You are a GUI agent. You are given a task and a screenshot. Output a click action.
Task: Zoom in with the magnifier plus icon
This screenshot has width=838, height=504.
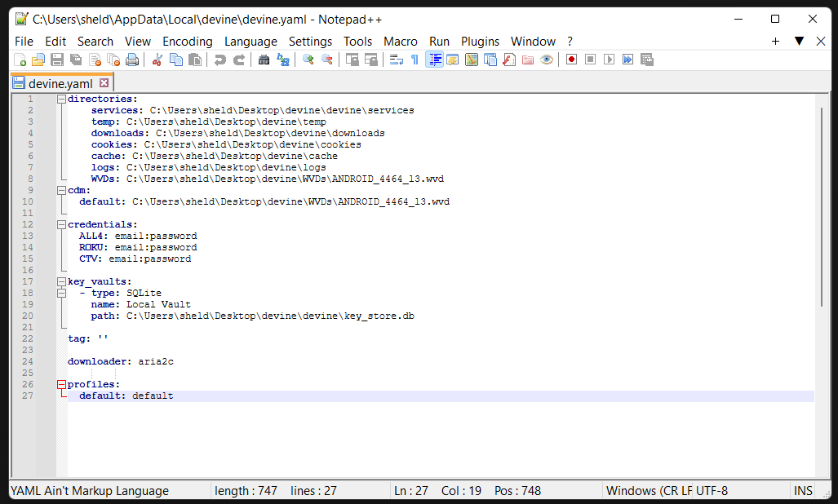pos(308,60)
